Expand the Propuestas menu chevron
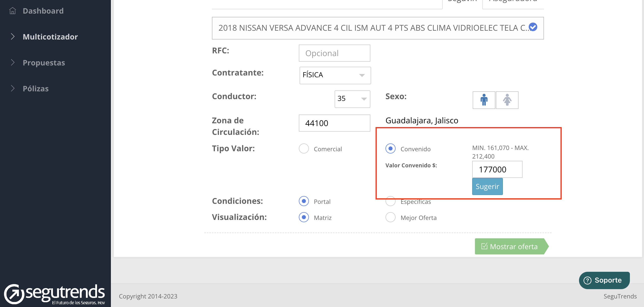Image resolution: width=644 pixels, height=307 pixels. [x=13, y=62]
